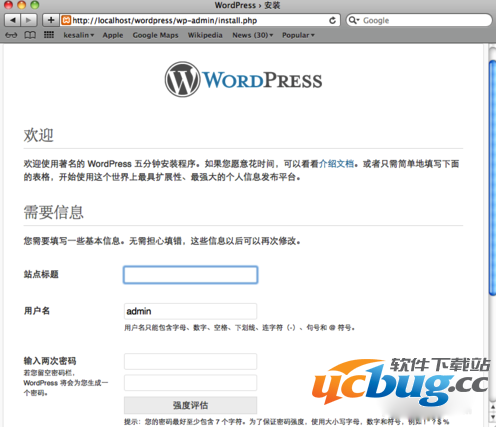This screenshot has height=427, width=496.
Task: Click the 强度评估 strength indicator
Action: pyautogui.click(x=191, y=405)
